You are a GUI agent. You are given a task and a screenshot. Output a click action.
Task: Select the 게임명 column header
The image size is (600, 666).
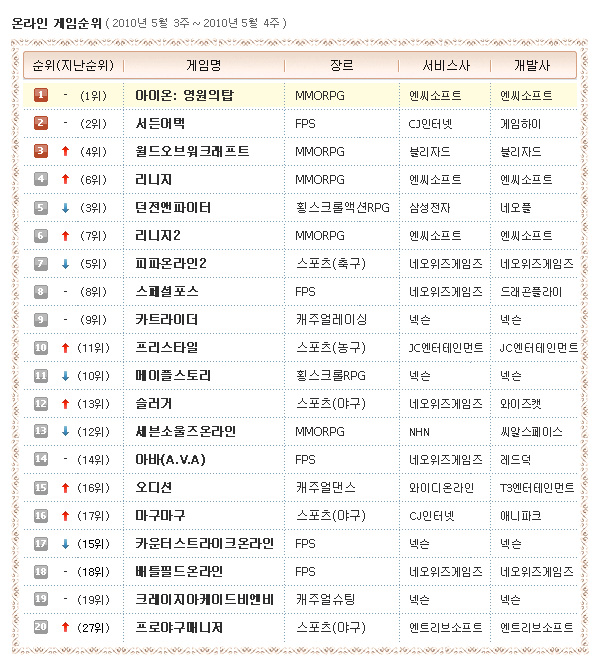(x=203, y=65)
